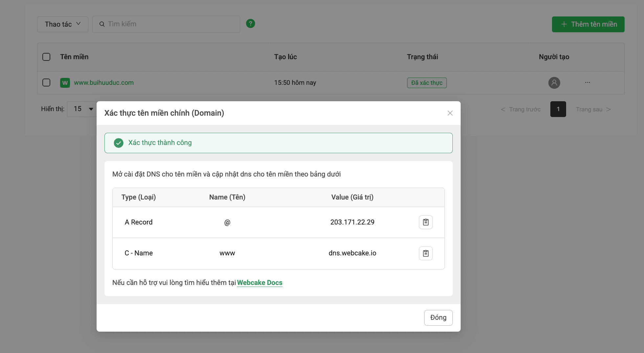Click the green W icon beside the domain
Screen dimensions: 644x353
tap(65, 83)
